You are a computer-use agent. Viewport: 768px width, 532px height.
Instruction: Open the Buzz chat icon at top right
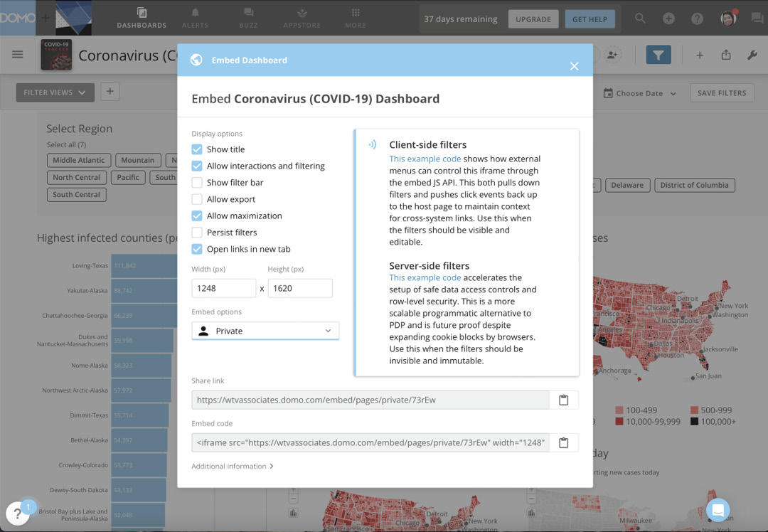click(757, 19)
